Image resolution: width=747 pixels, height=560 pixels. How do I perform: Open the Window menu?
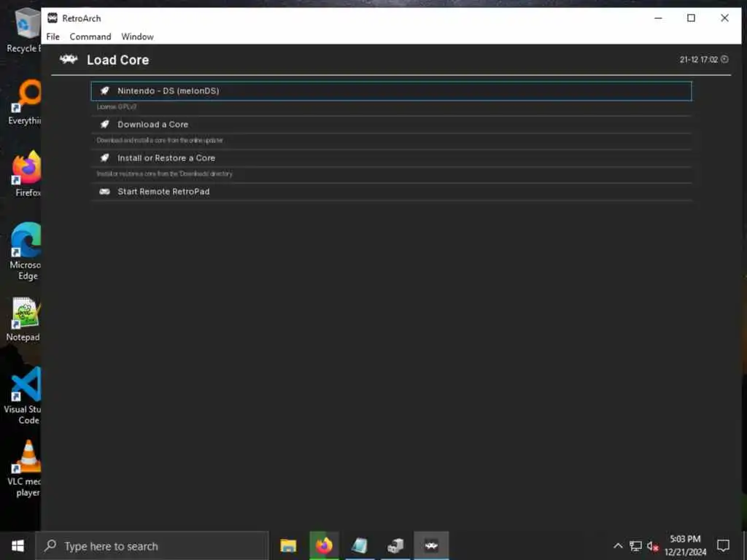tap(137, 36)
